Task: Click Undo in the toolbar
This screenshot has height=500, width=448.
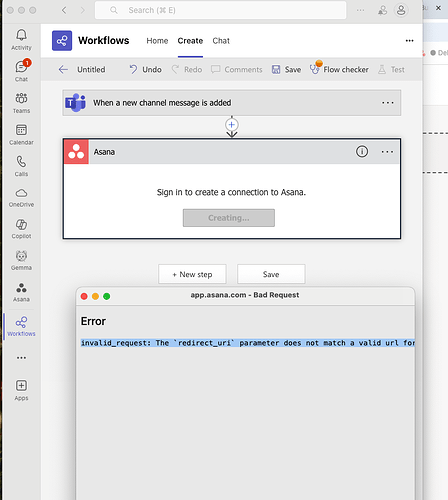Action: click(x=145, y=69)
